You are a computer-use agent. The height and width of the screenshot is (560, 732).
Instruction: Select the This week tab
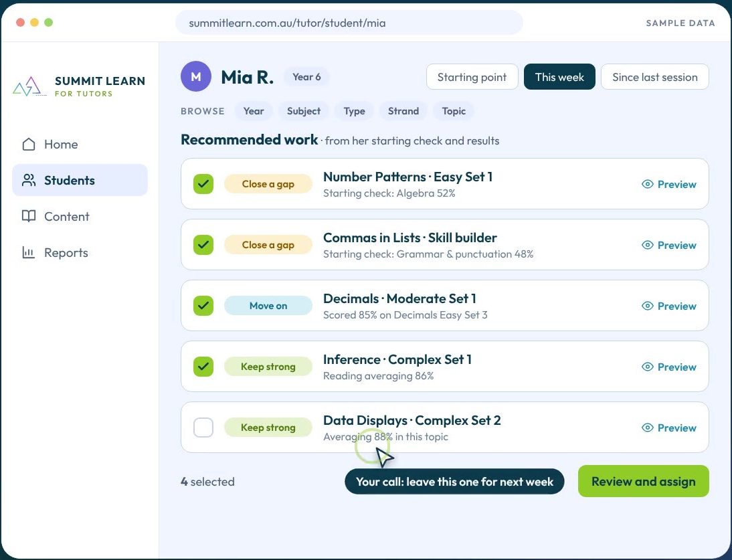point(559,77)
